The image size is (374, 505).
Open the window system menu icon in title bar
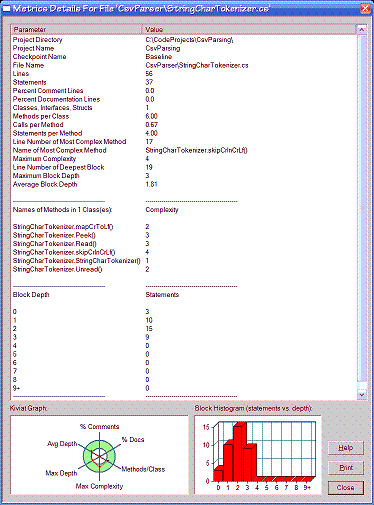pos(7,8)
